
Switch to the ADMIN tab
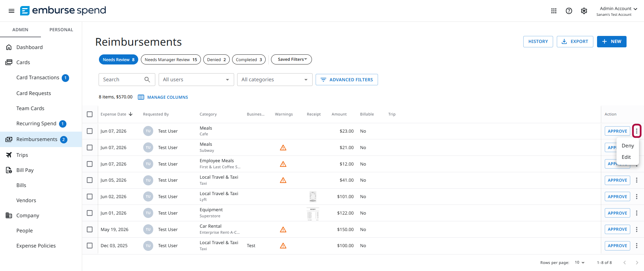pyautogui.click(x=20, y=30)
